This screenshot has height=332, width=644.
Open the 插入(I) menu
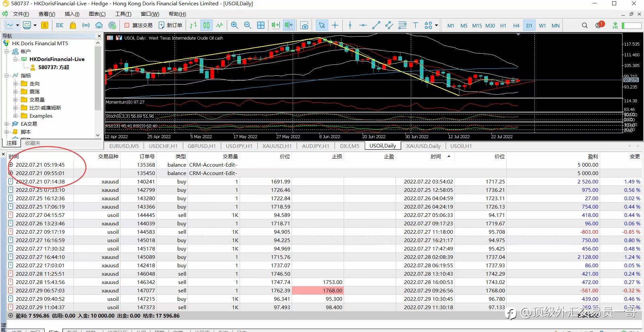(72, 14)
